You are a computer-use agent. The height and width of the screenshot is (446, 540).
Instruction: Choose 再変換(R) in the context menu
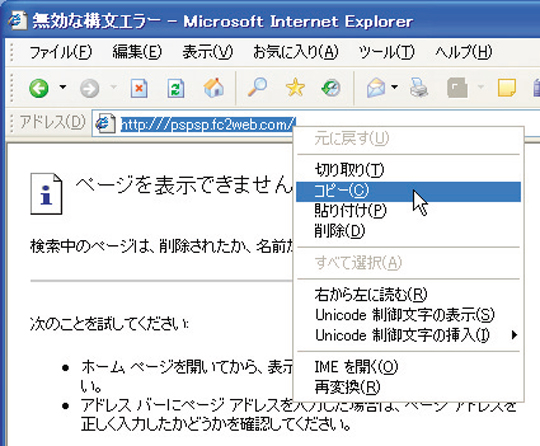tap(408, 387)
